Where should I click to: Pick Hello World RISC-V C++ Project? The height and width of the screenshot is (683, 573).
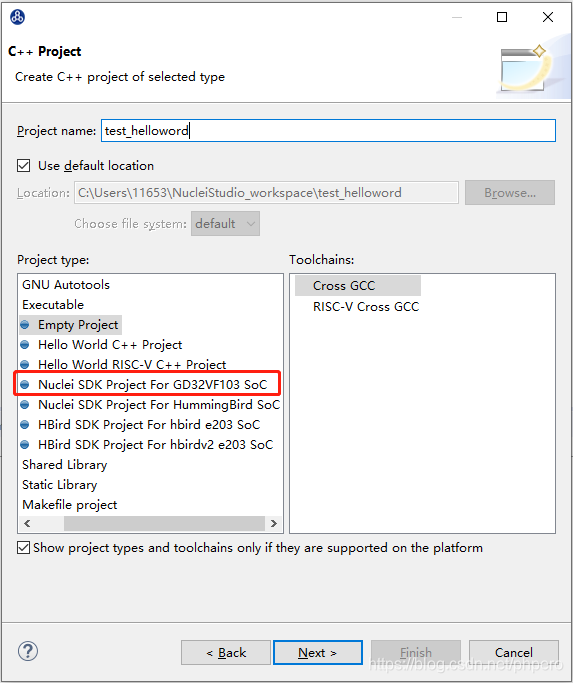pos(132,365)
